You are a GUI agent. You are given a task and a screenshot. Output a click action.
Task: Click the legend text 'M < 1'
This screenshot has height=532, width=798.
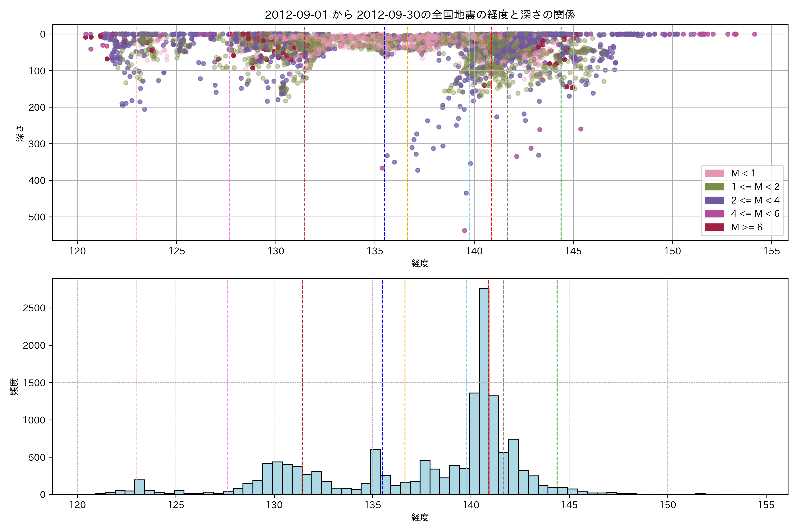coord(743,173)
